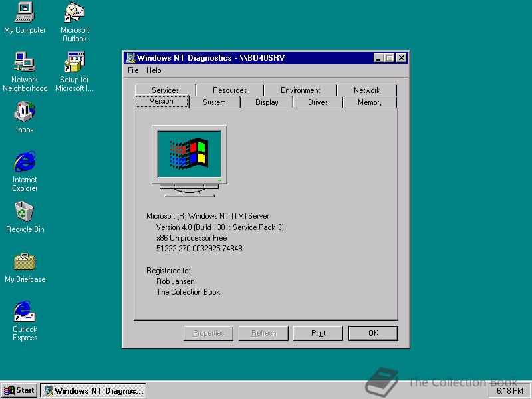Image resolution: width=532 pixels, height=399 pixels.
Task: Select the My Briefcase icon
Action: (x=25, y=268)
